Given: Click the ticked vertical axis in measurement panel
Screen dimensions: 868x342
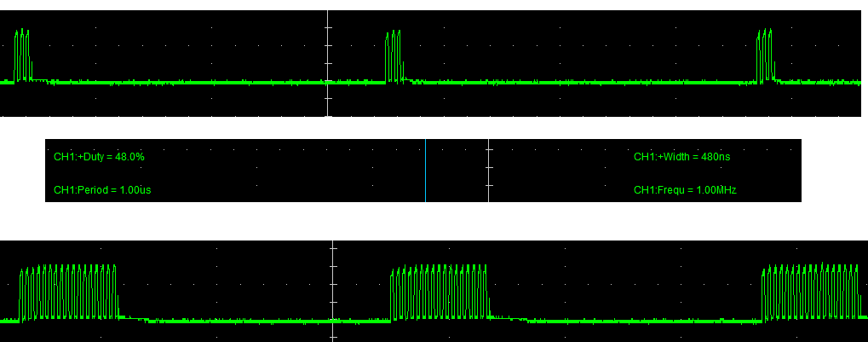Looking at the screenshot, I should point(488,171).
